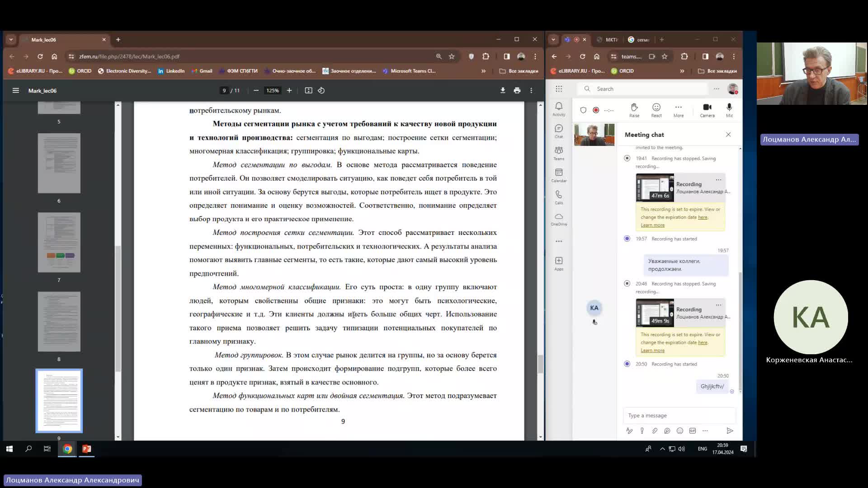Open GIF picker in chat compose
Image resolution: width=868 pixels, height=488 pixels.
(x=693, y=431)
